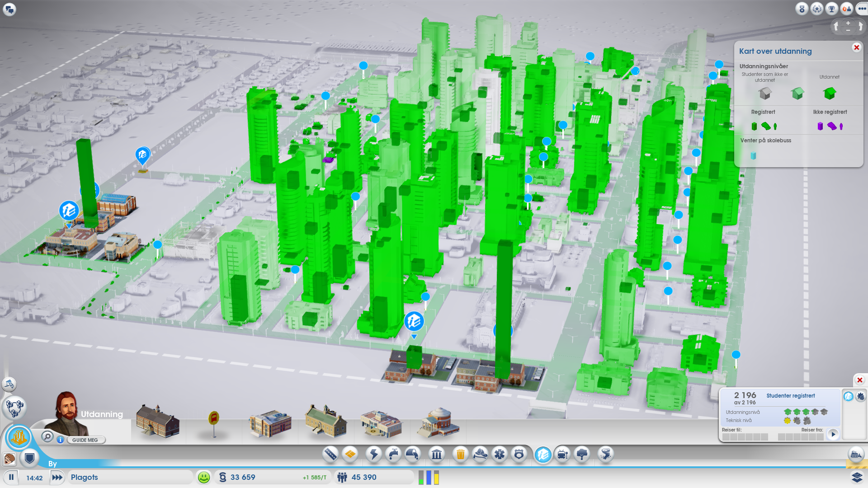Open the trophy achievements icon
The image size is (868, 488).
click(x=832, y=9)
